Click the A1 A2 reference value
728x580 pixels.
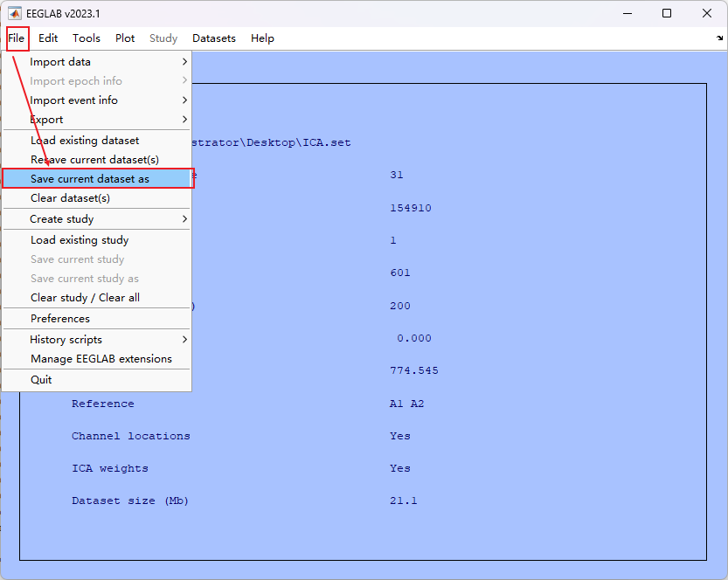[x=406, y=404]
